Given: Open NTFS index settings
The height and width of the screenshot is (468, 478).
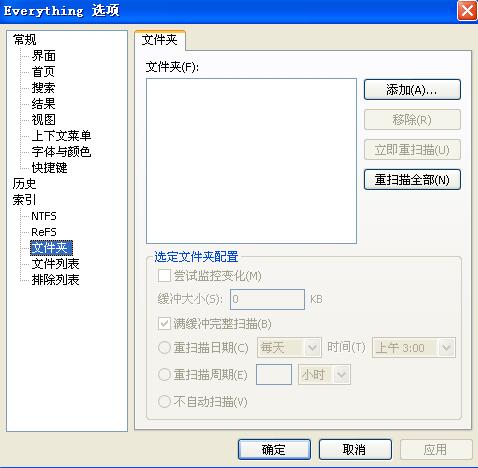Looking at the screenshot, I should (x=44, y=216).
